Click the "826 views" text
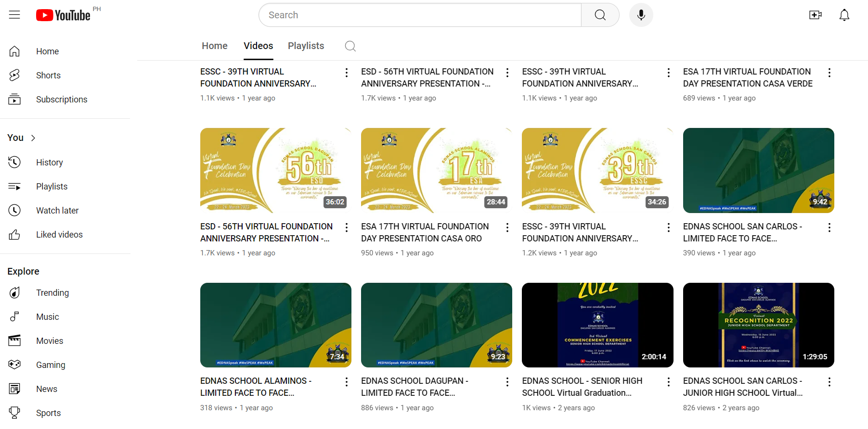868x429 pixels. click(x=699, y=408)
